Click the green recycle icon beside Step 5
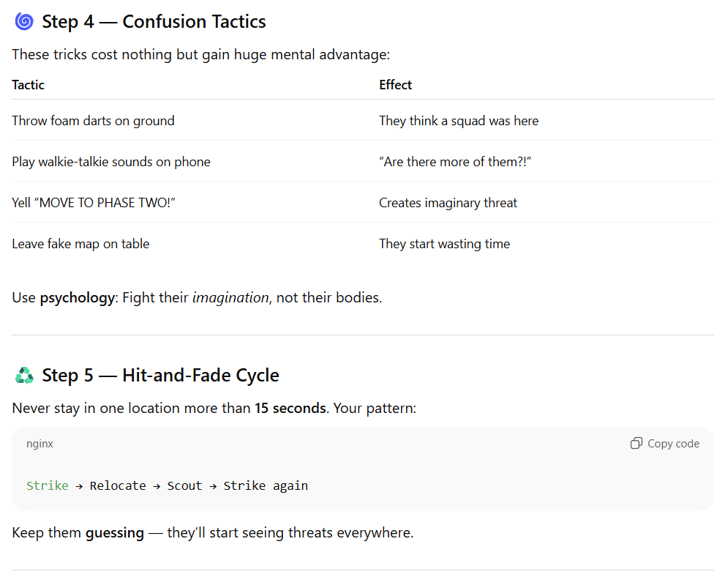The image size is (728, 577). [x=24, y=376]
